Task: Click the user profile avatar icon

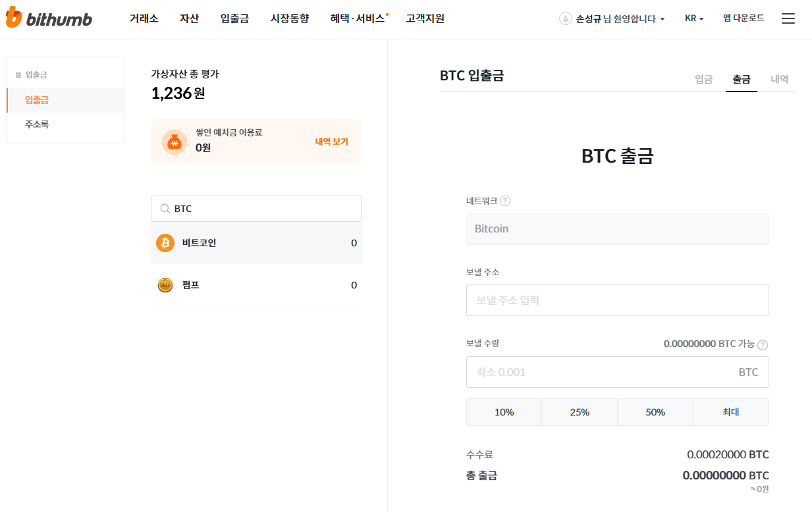Action: tap(565, 18)
